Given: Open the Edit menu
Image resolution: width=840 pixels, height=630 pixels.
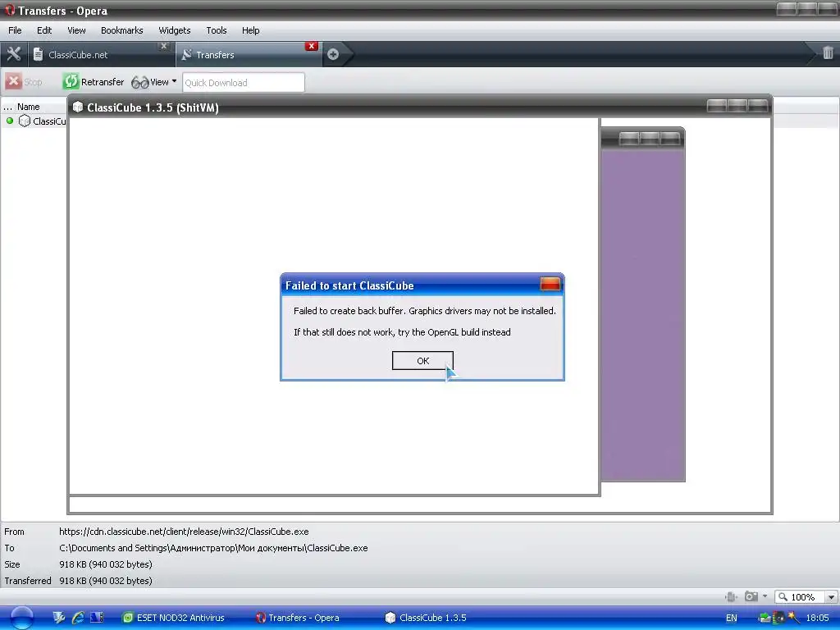Looking at the screenshot, I should 44,30.
